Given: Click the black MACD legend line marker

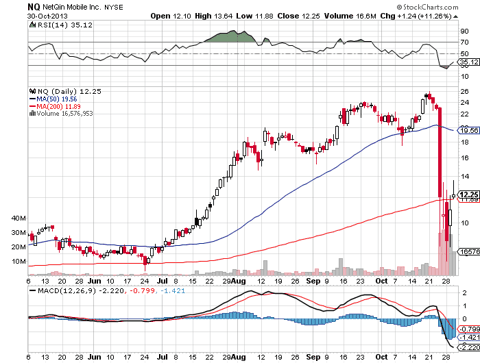Looking at the screenshot, I should [33, 291].
